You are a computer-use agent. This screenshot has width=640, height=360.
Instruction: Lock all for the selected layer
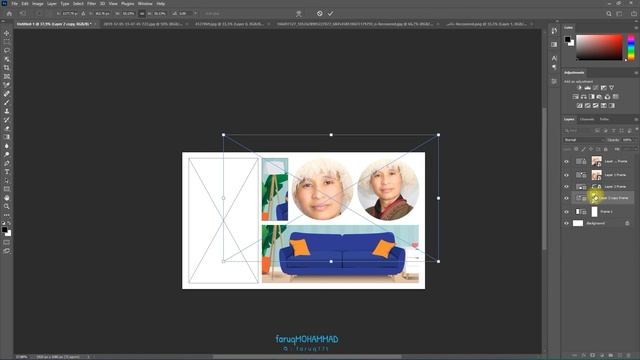pyautogui.click(x=606, y=149)
